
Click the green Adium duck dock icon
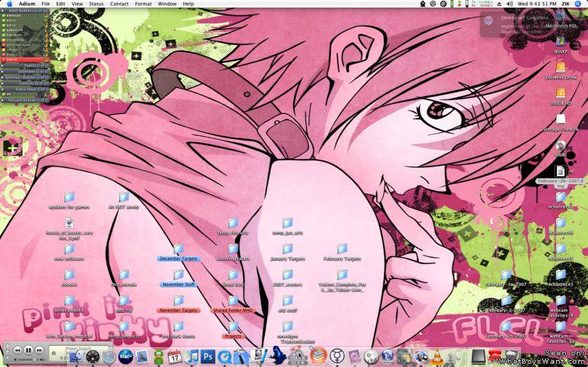[x=158, y=357]
